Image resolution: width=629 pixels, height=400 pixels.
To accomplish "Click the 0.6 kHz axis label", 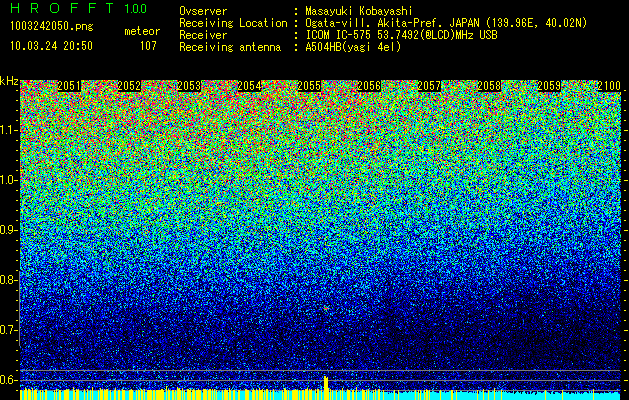I will 8,380.
